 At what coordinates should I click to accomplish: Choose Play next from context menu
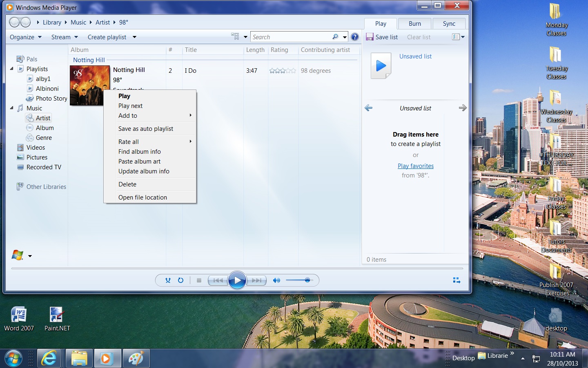150,106
